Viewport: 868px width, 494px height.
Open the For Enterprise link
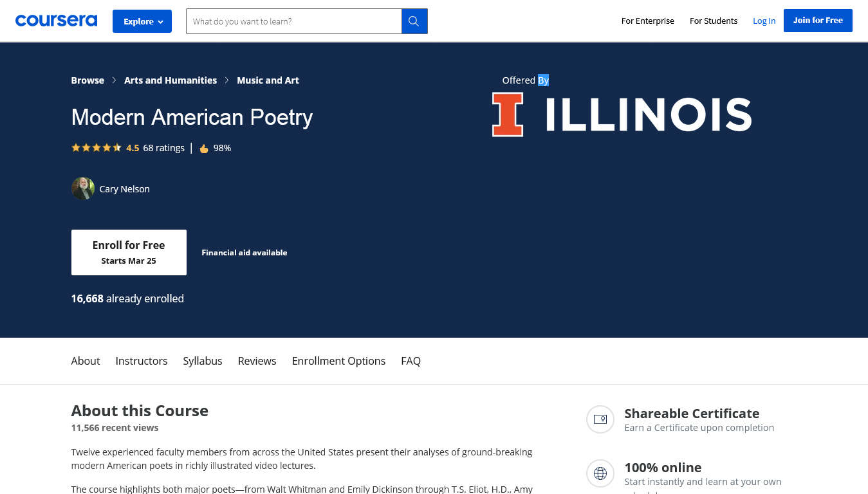(x=647, y=21)
